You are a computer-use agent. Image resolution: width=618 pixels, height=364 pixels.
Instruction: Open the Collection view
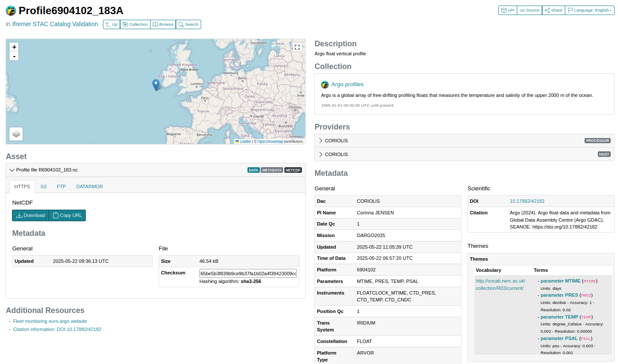coord(135,24)
